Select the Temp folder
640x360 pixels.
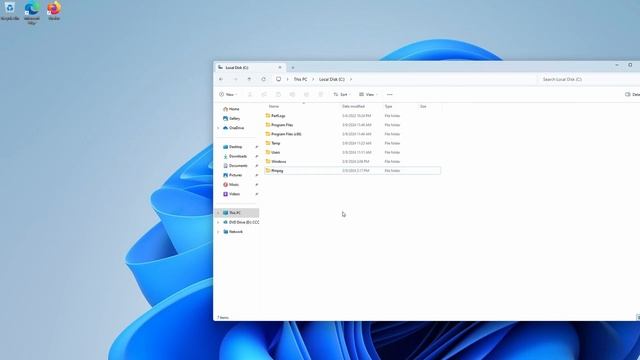click(x=353, y=143)
